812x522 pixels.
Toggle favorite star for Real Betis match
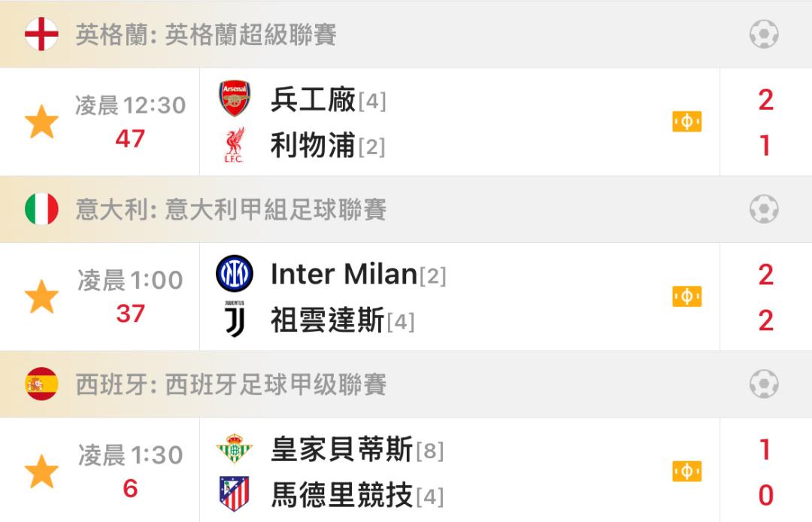[x=41, y=472]
